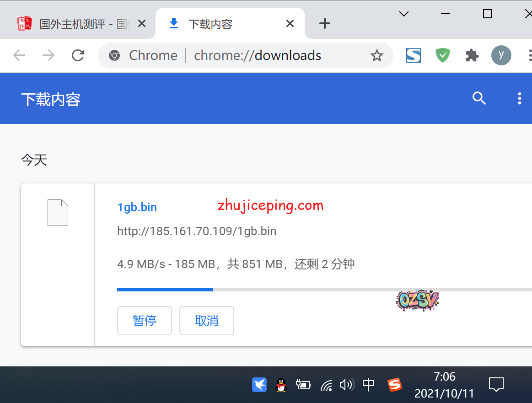Click the address bar showing chrome://downloads
Image resolution: width=532 pixels, height=403 pixels.
point(257,55)
